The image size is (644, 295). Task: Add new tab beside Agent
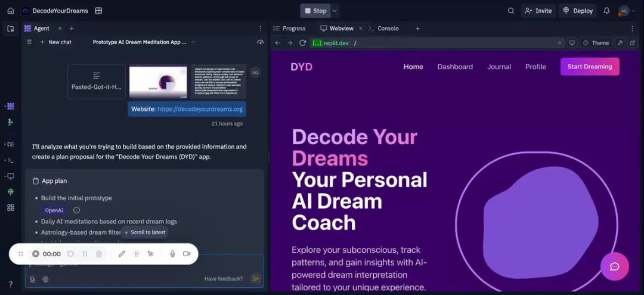pos(72,29)
